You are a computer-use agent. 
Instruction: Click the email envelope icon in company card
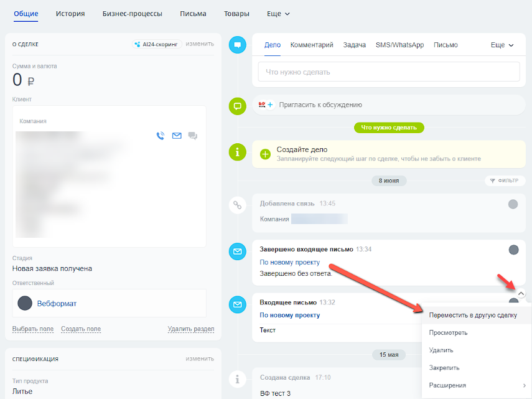coord(177,135)
